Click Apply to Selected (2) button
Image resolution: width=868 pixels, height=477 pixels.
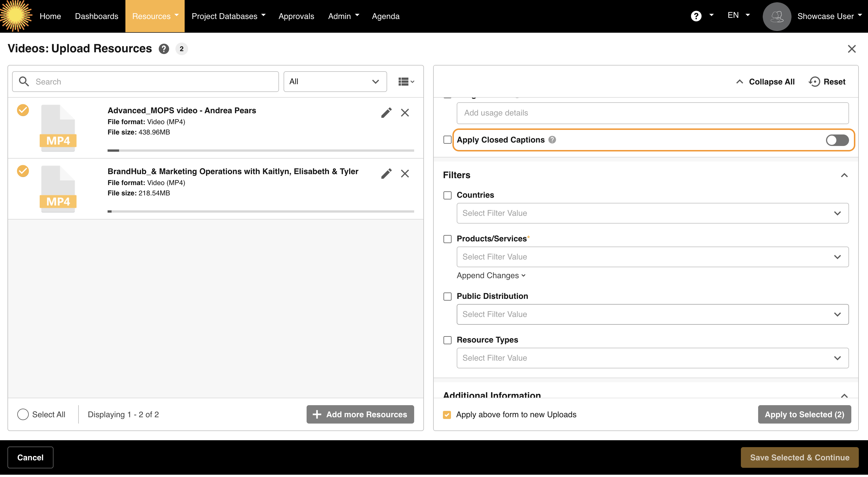(x=804, y=414)
